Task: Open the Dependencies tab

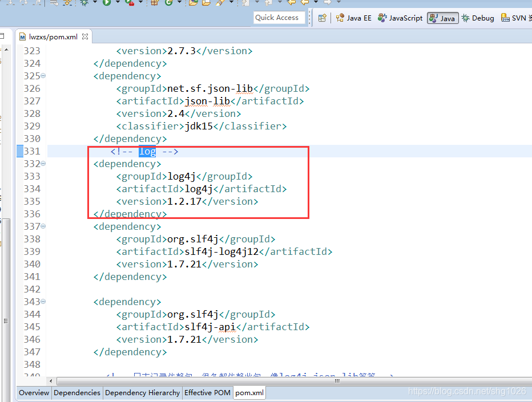Action: [x=77, y=392]
